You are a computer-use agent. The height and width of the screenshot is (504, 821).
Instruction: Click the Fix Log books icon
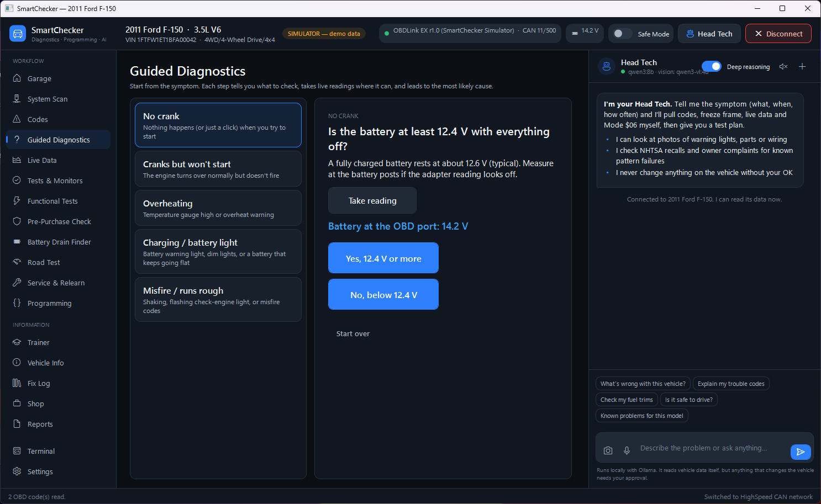click(x=17, y=383)
